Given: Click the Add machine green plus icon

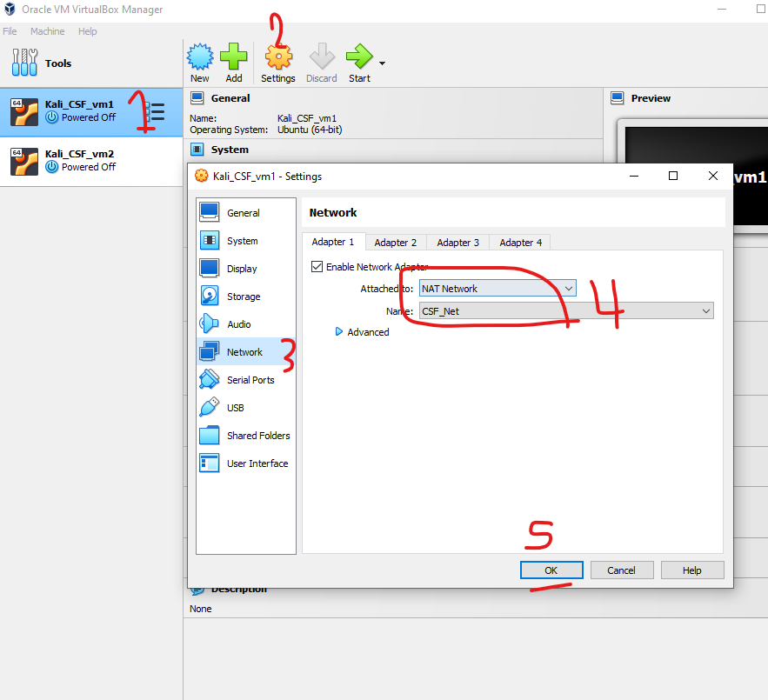Looking at the screenshot, I should 234,57.
